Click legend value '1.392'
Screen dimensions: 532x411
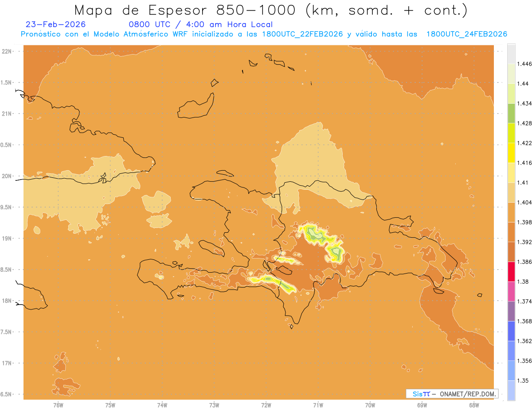pyautogui.click(x=524, y=242)
